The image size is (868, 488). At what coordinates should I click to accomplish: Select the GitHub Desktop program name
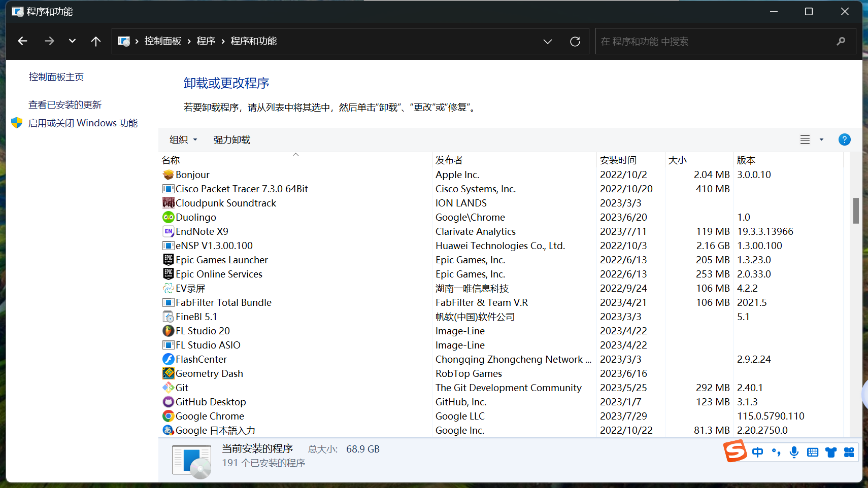point(211,402)
